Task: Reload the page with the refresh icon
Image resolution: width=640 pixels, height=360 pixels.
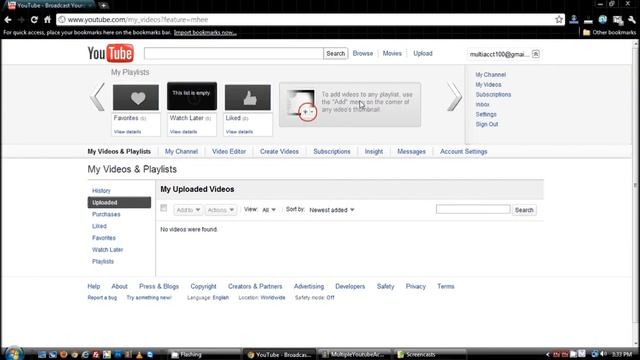Action: [x=34, y=20]
